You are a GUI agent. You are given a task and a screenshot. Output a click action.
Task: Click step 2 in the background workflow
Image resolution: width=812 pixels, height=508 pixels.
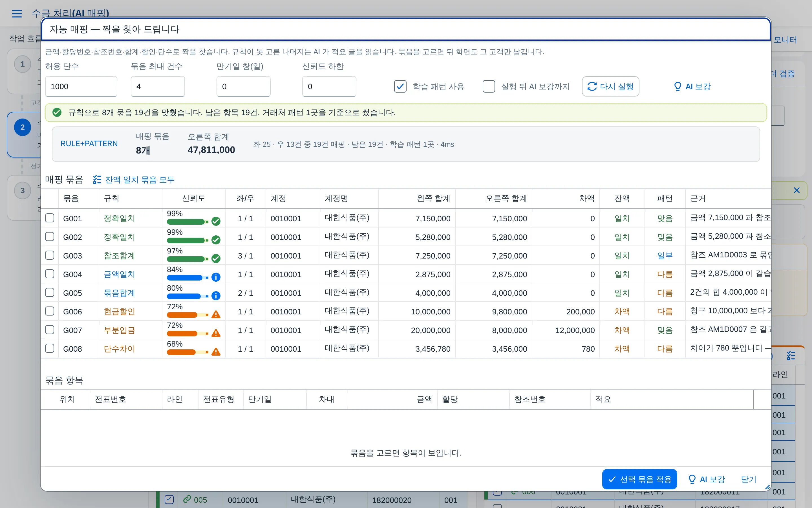point(23,127)
